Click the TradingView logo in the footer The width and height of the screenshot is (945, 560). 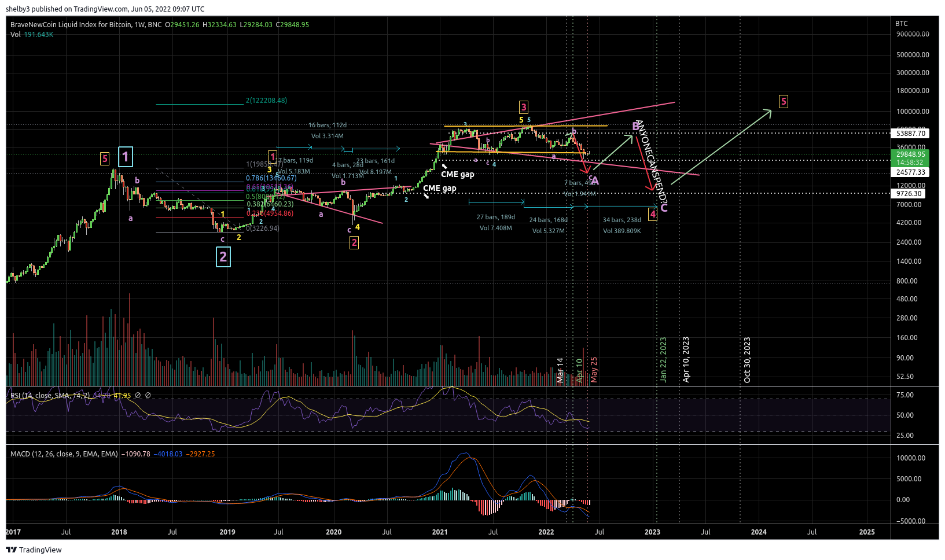34,550
